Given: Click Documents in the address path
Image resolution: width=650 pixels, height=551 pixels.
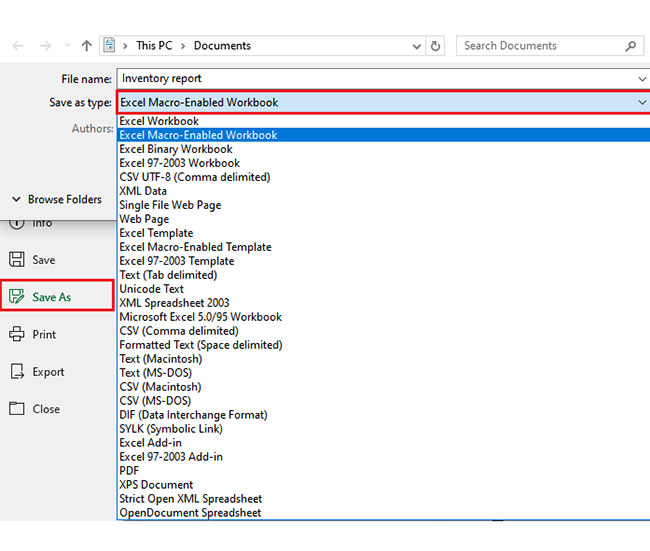Looking at the screenshot, I should click(222, 46).
